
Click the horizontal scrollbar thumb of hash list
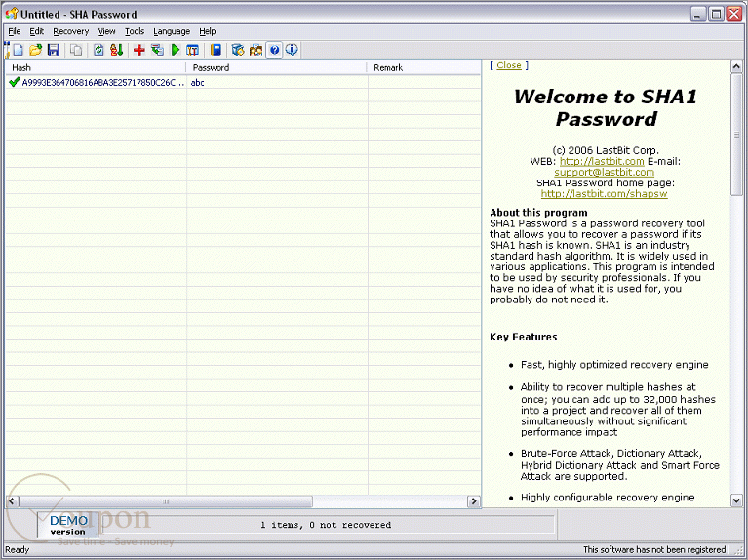pos(166,501)
